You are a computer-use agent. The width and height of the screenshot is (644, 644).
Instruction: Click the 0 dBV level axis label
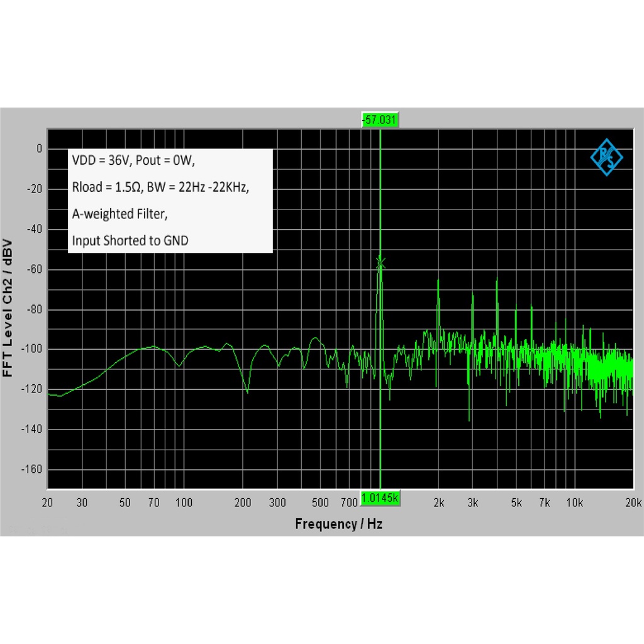[39, 148]
